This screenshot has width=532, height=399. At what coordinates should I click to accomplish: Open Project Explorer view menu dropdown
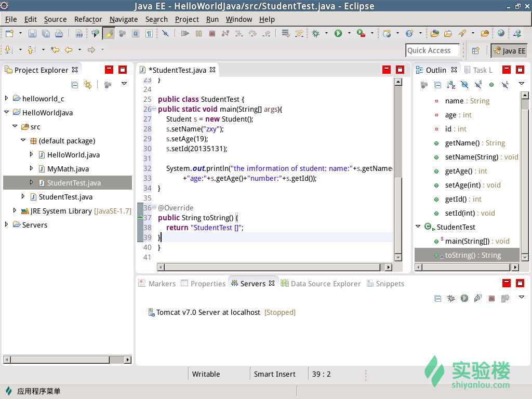[124, 84]
